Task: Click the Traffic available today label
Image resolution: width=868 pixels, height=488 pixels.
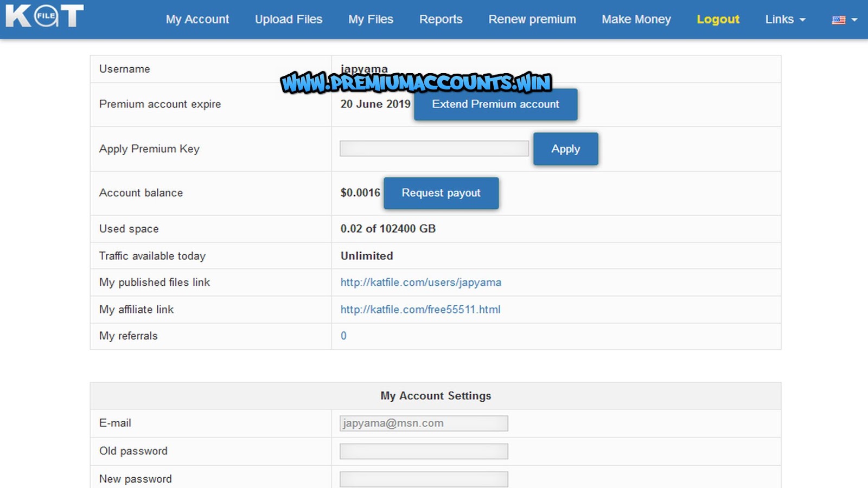Action: point(152,256)
